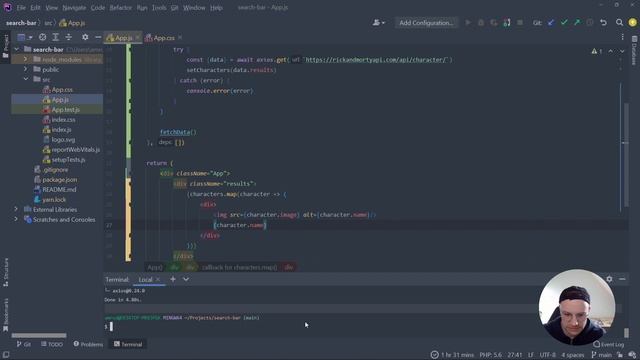The height and width of the screenshot is (360, 640).
Task: Toggle tool window bars icon bottom-left corner
Action: pos(6,355)
